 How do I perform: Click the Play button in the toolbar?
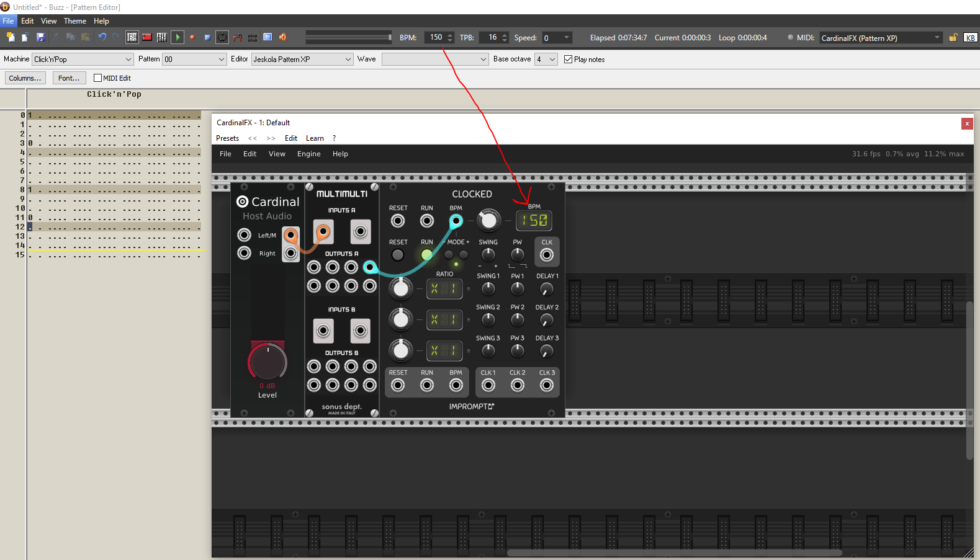coord(178,37)
